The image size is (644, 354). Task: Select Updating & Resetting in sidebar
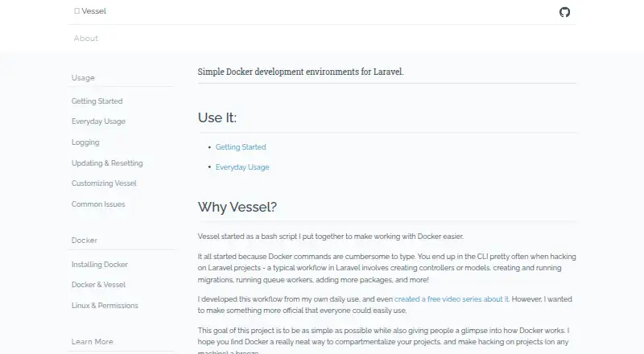tap(107, 163)
